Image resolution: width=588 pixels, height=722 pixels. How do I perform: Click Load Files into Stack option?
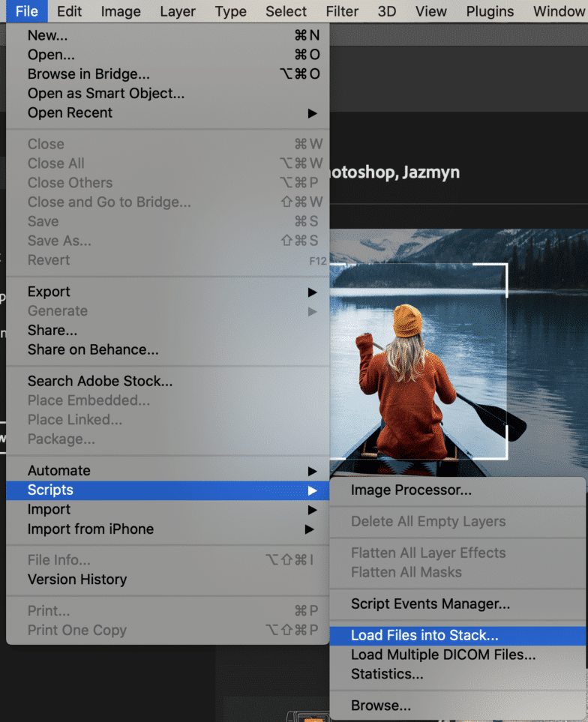pos(424,636)
